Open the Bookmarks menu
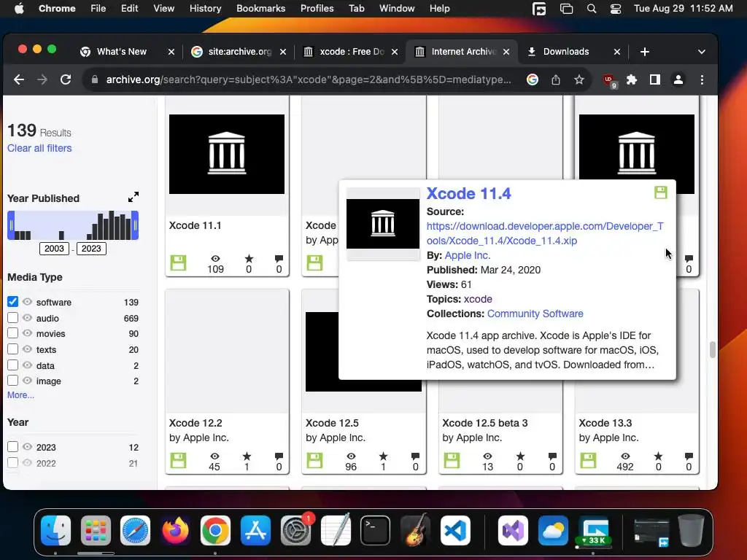 coord(260,9)
